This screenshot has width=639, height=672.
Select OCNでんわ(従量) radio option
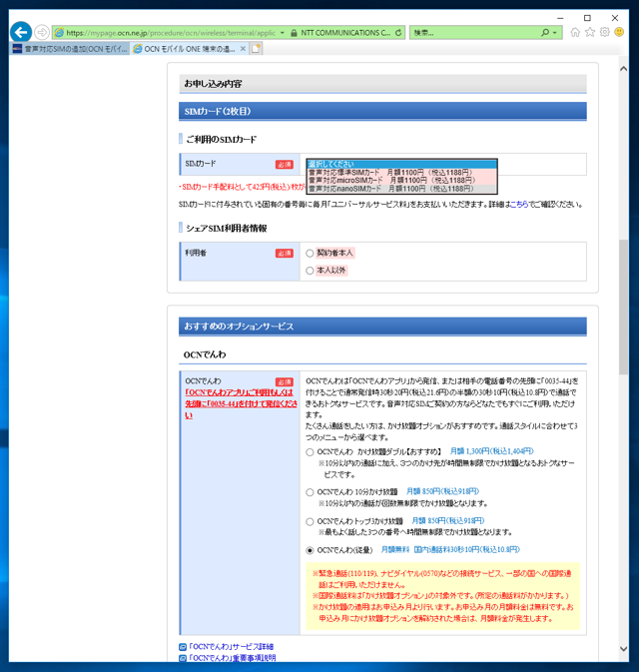310,550
